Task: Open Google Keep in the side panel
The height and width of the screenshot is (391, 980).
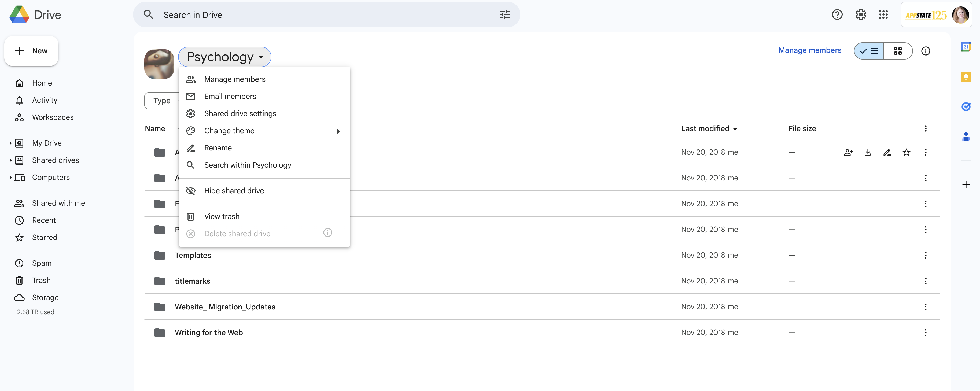Action: coord(966,77)
